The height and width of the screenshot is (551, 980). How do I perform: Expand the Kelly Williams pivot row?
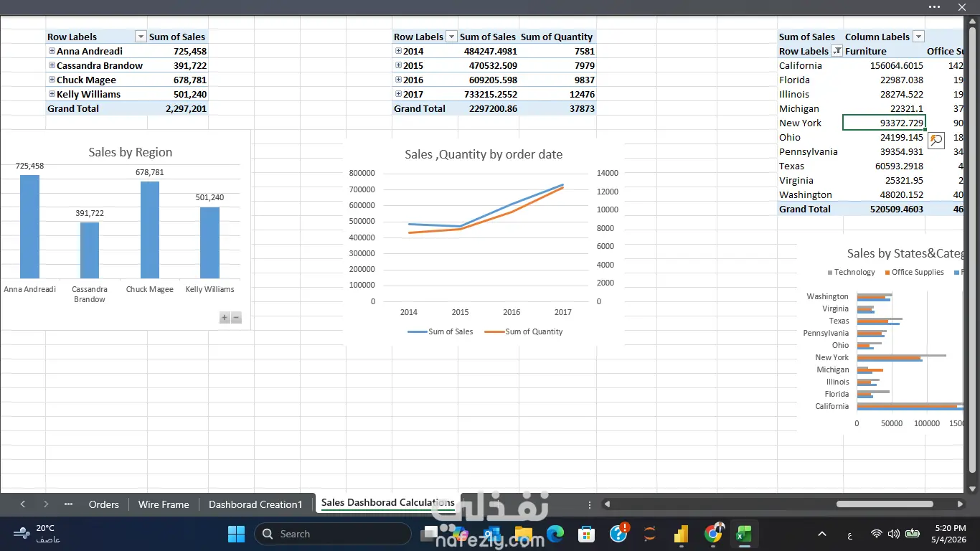[52, 94]
